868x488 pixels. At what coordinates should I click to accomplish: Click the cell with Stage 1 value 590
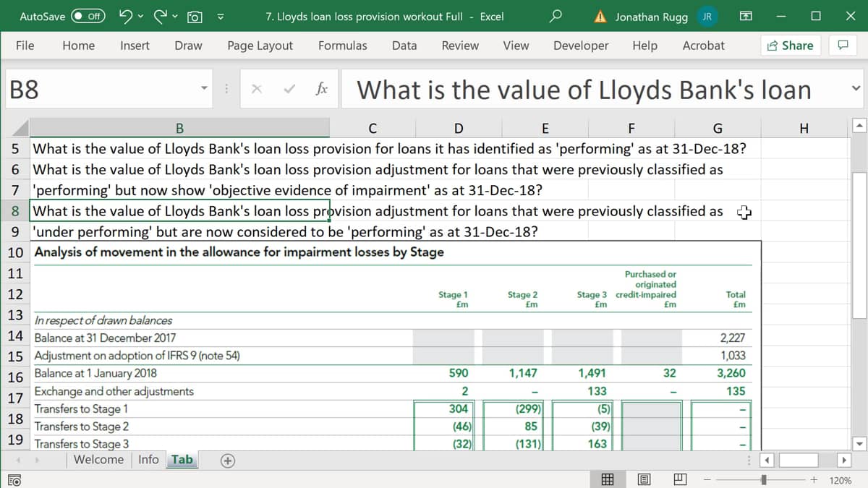(x=458, y=373)
